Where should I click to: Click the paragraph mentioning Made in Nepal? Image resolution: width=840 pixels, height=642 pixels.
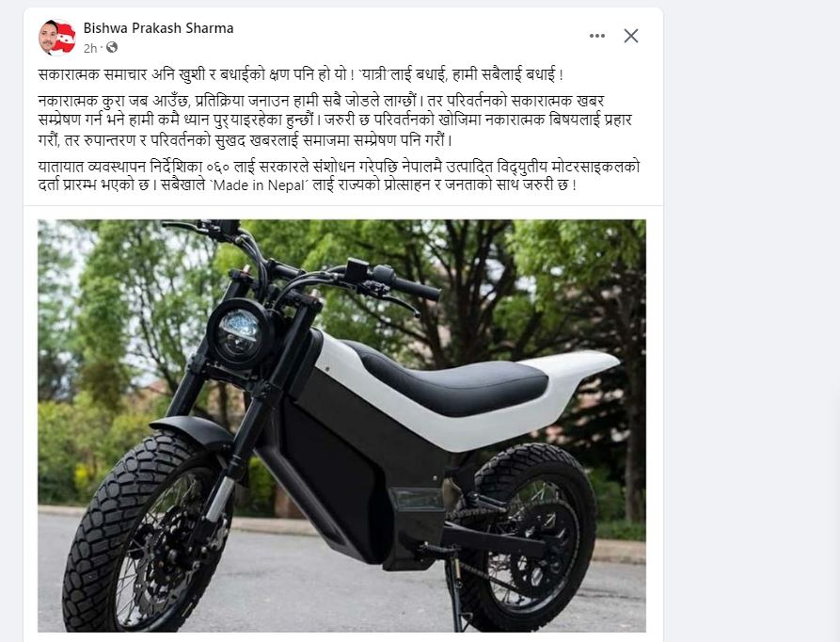pos(340,176)
